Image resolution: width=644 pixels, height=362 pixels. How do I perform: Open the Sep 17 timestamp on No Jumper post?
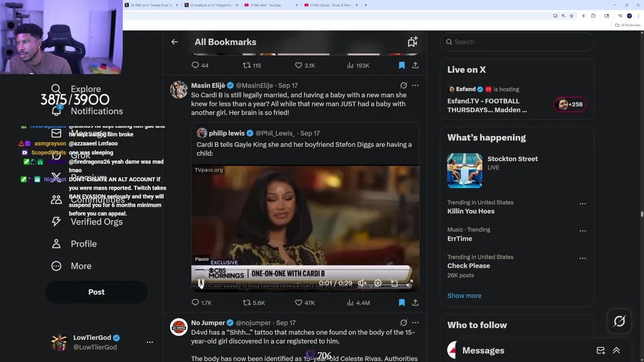[x=286, y=323]
